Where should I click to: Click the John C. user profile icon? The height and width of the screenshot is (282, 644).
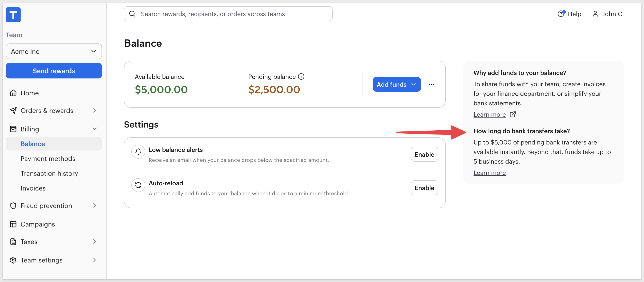[x=595, y=14]
